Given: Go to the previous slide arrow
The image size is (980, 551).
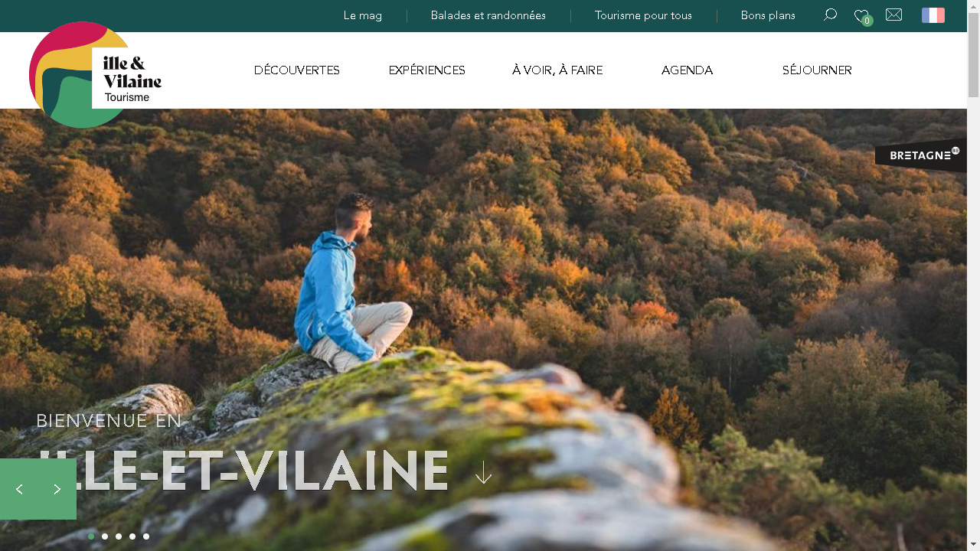Looking at the screenshot, I should (19, 489).
